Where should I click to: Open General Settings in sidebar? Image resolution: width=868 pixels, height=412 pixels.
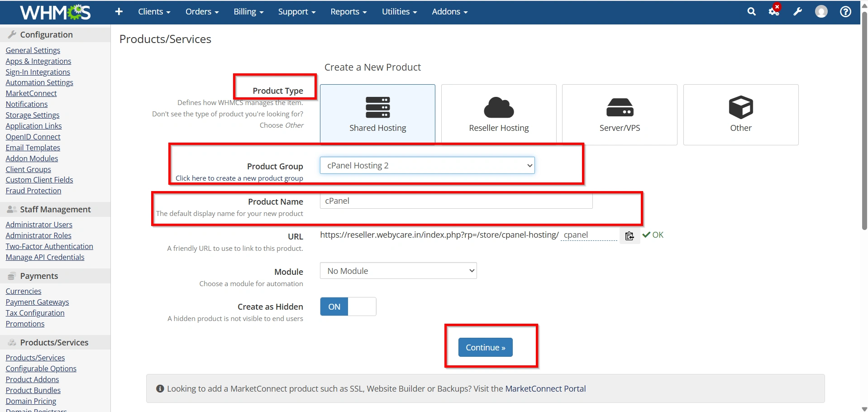[x=33, y=50]
